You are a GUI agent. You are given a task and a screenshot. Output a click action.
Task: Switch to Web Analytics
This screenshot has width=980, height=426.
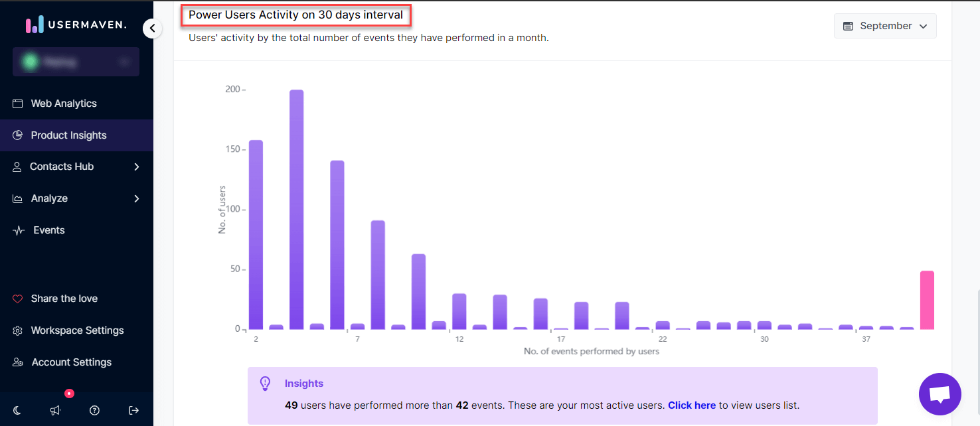click(x=64, y=103)
